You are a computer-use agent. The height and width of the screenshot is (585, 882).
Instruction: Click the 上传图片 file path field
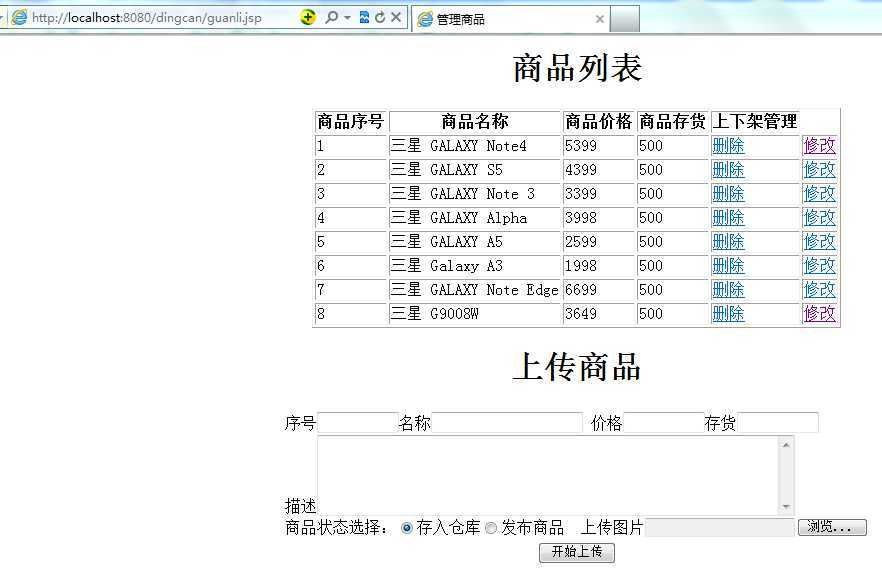click(x=720, y=528)
